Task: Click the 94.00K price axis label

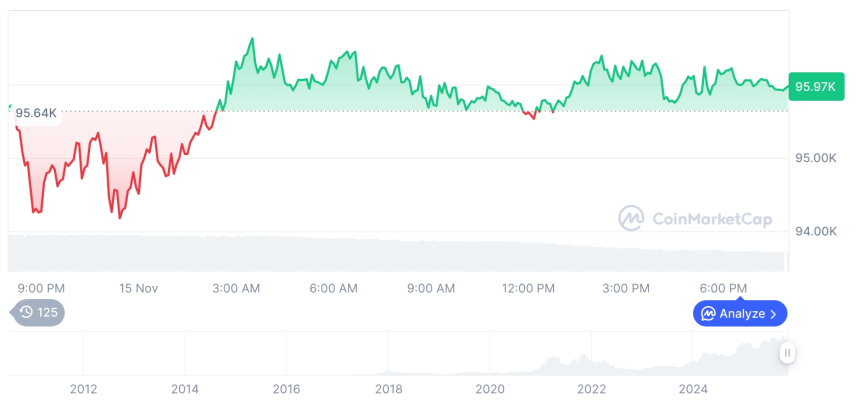Action: click(816, 231)
